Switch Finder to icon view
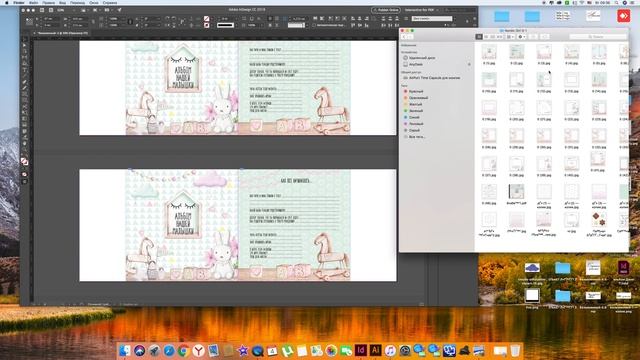640x360 pixels. click(x=479, y=37)
